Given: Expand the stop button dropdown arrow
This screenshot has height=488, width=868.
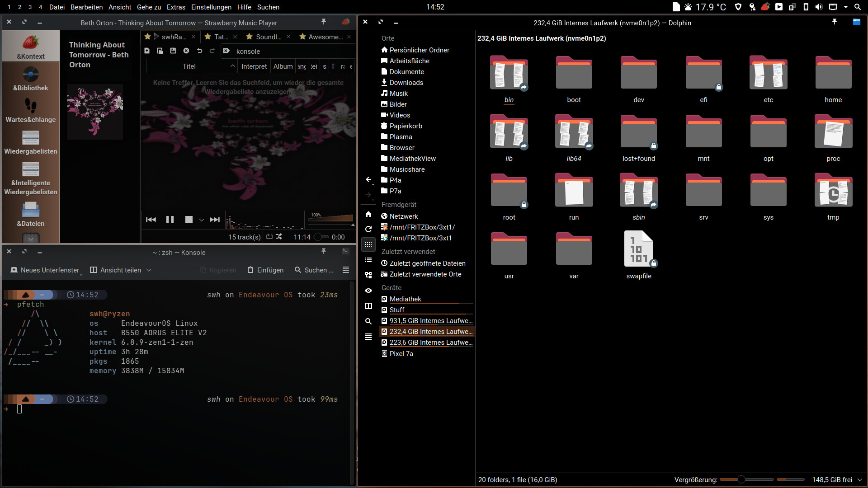Looking at the screenshot, I should point(202,220).
